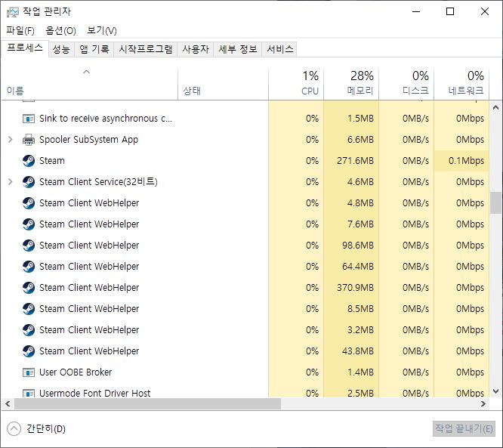
Task: Sort by the 디스크 column header
Action: pyautogui.click(x=406, y=84)
